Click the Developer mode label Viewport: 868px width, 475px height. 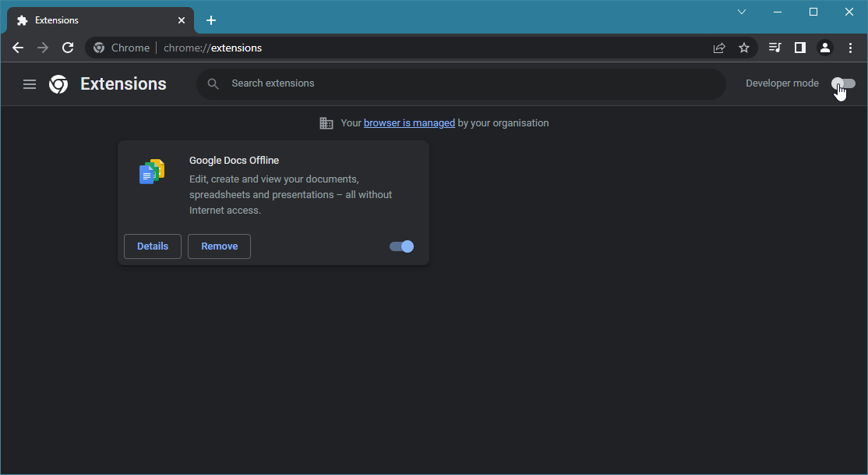782,83
